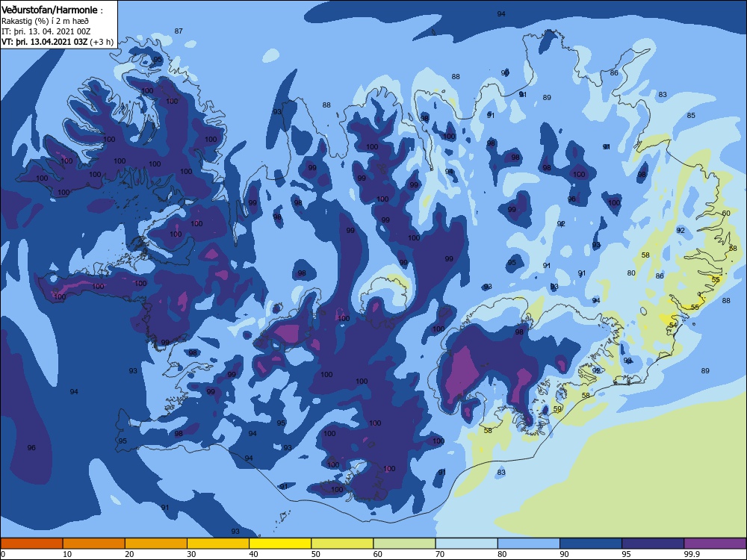Click the 'IT: þri. 13. 04. 2021 00Z' line
Image resolution: width=747 pixels, height=560 pixels.
click(x=46, y=31)
